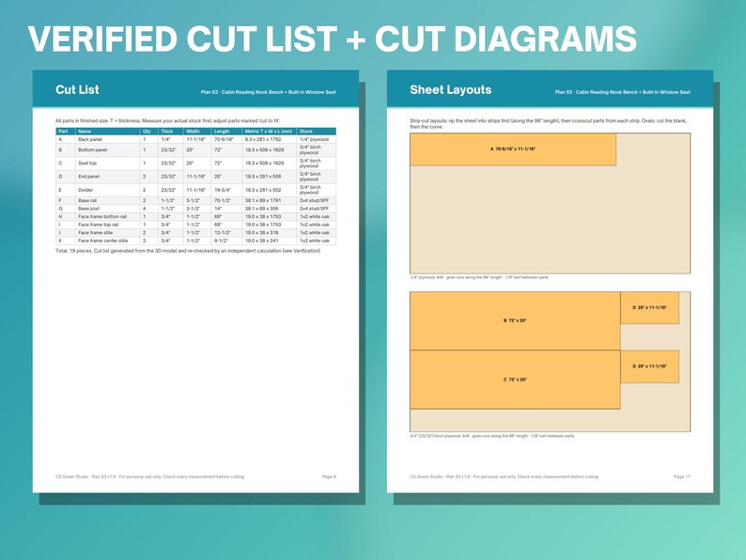Click the "18.3 x 281 x 502" metric cell
Image resolution: width=746 pixels, height=560 pixels.
tap(263, 190)
